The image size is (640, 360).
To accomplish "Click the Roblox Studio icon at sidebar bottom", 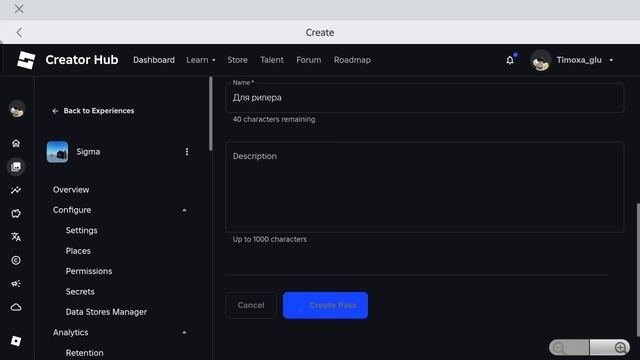I will [x=16, y=341].
